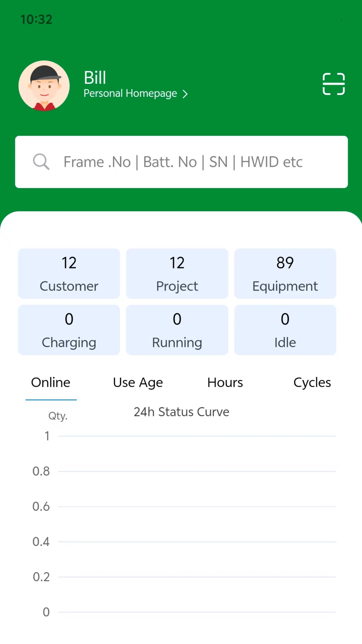Switch to the Online tab
The width and height of the screenshot is (362, 644).
51,382
